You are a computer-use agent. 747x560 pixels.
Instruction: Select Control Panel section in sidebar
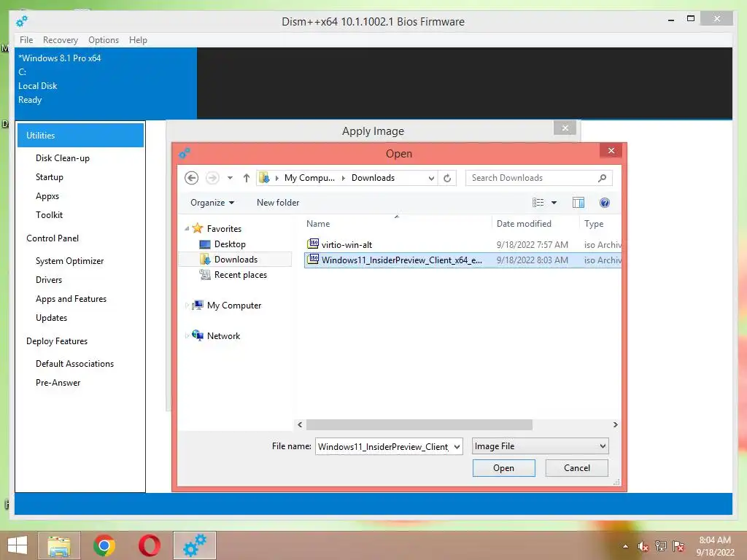(x=53, y=238)
